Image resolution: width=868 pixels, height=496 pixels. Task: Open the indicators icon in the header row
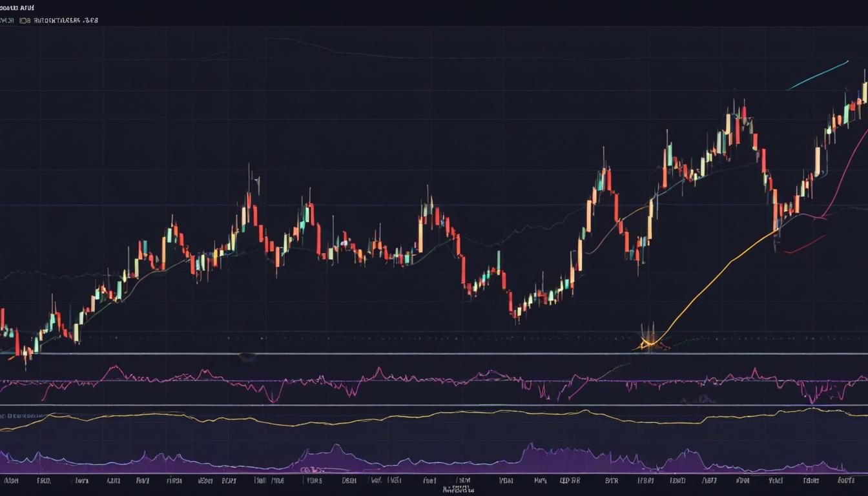coord(24,20)
